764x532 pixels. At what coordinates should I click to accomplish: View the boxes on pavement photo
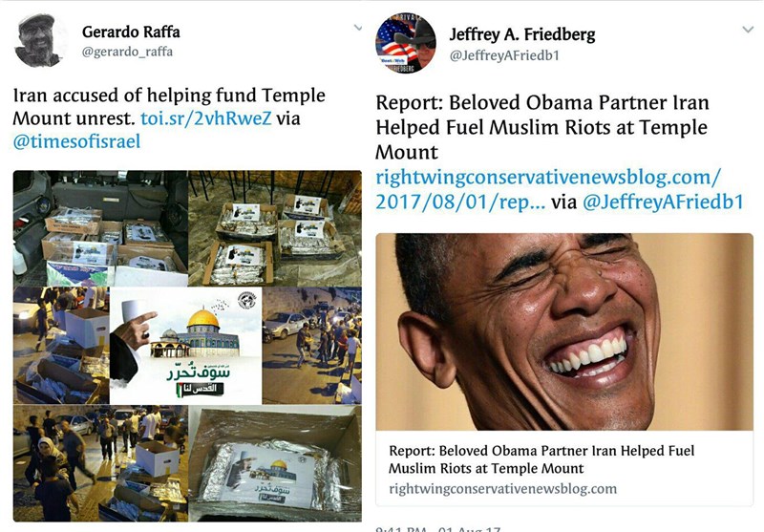(x=275, y=228)
